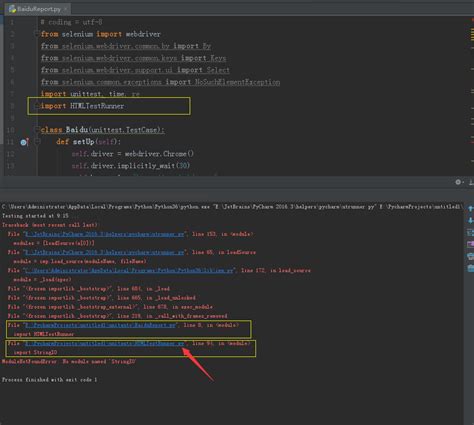Viewport: 474px width, 425px height.
Task: Click the up arrow icon in console toolbar
Action: pos(470,209)
